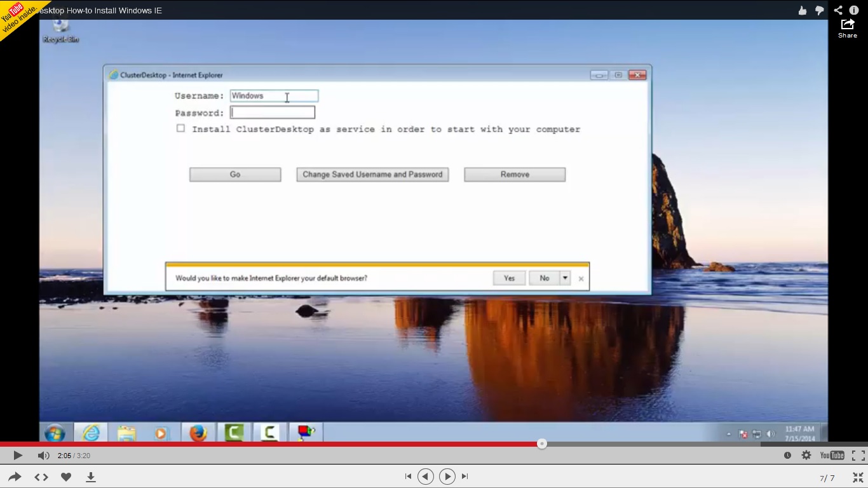This screenshot has height=488, width=868.
Task: Open Recycle Bin on the desktop
Action: [61, 31]
